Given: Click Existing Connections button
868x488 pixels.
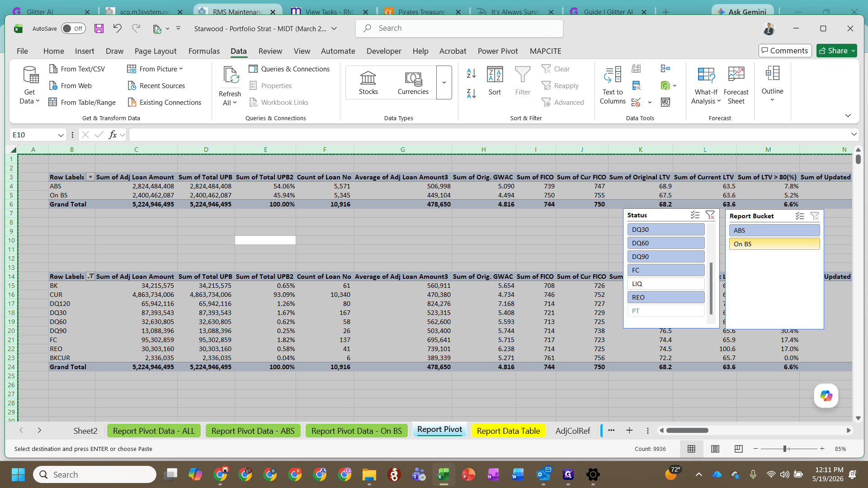Looking at the screenshot, I should point(165,102).
